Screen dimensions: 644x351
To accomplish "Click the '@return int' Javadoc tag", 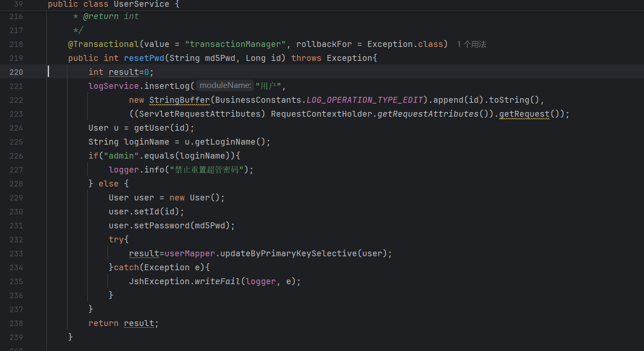I will coord(111,16).
